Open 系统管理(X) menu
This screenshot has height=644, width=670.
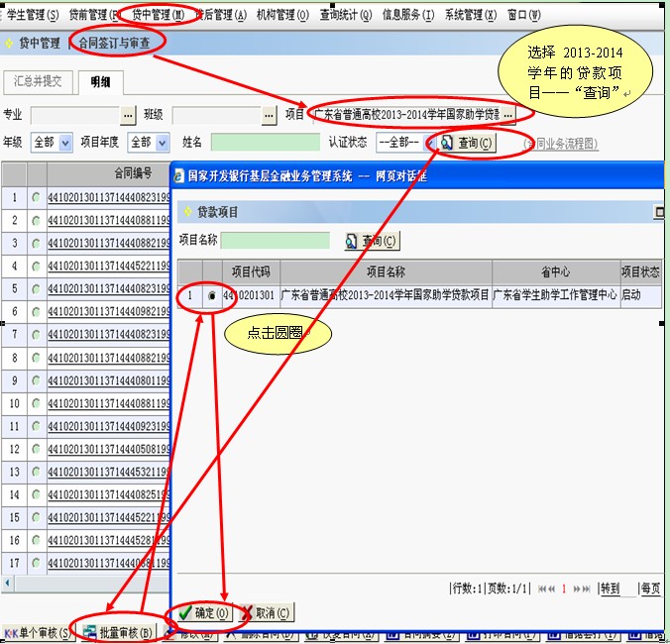pyautogui.click(x=471, y=15)
